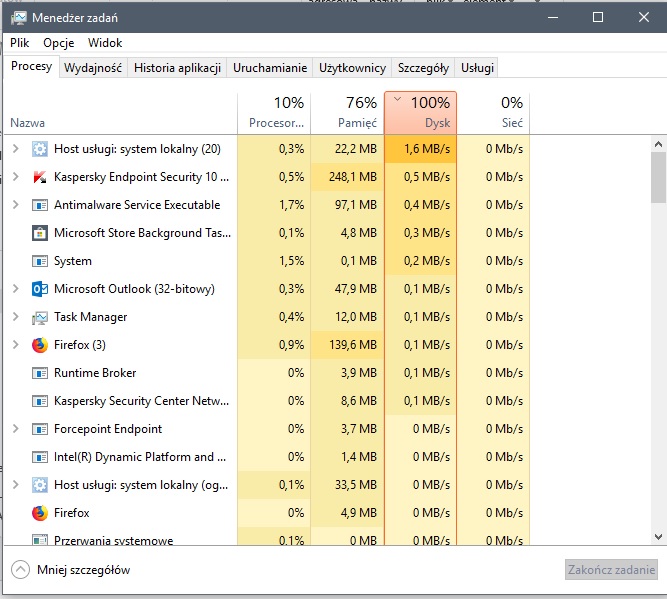Click the Intel(R) Dynamic Platform icon
Image resolution: width=667 pixels, height=599 pixels.
click(40, 457)
